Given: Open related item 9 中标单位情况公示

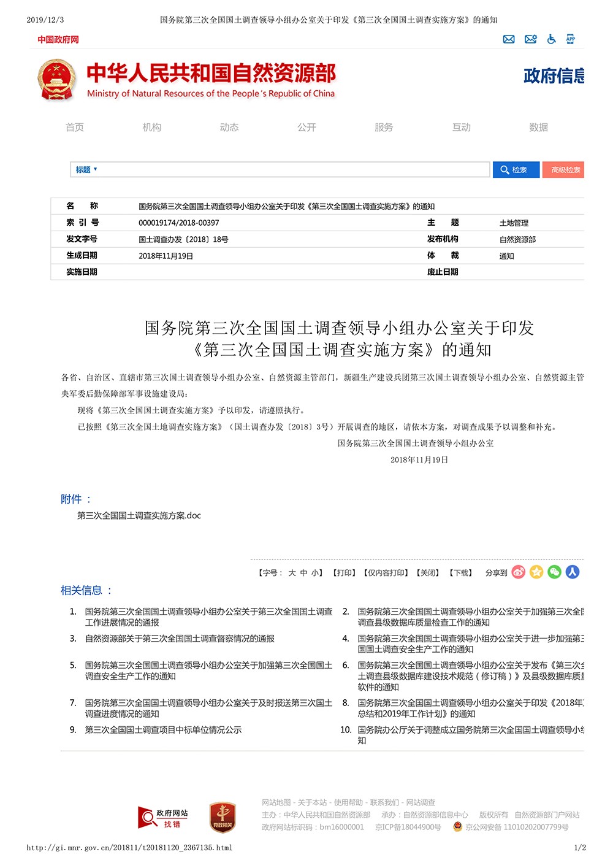Looking at the screenshot, I should pyautogui.click(x=163, y=730).
